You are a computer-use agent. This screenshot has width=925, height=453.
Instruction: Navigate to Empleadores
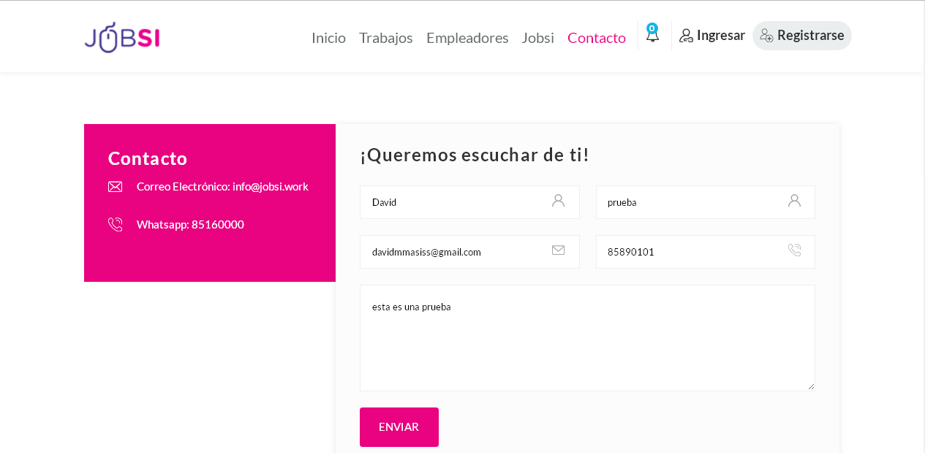pyautogui.click(x=467, y=38)
